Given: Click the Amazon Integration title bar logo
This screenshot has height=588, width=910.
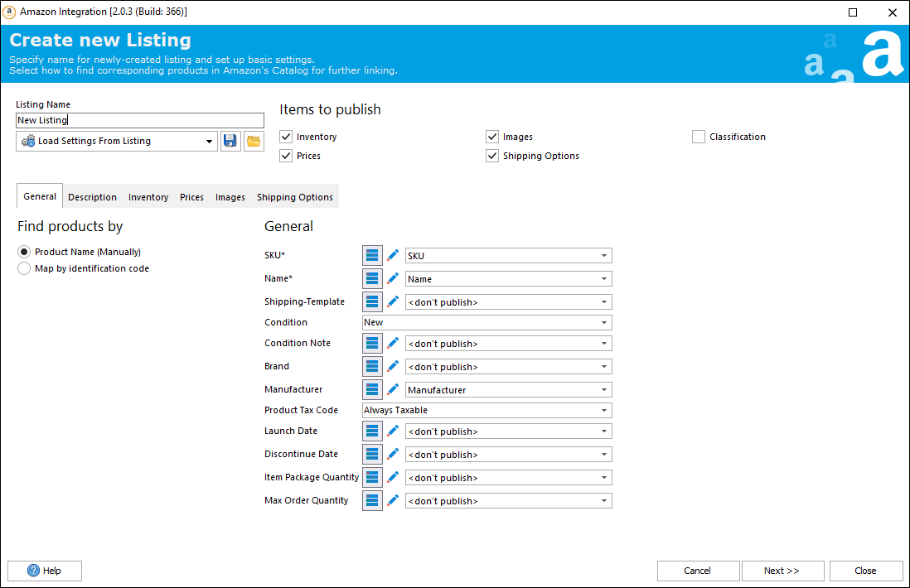Looking at the screenshot, I should click(9, 12).
